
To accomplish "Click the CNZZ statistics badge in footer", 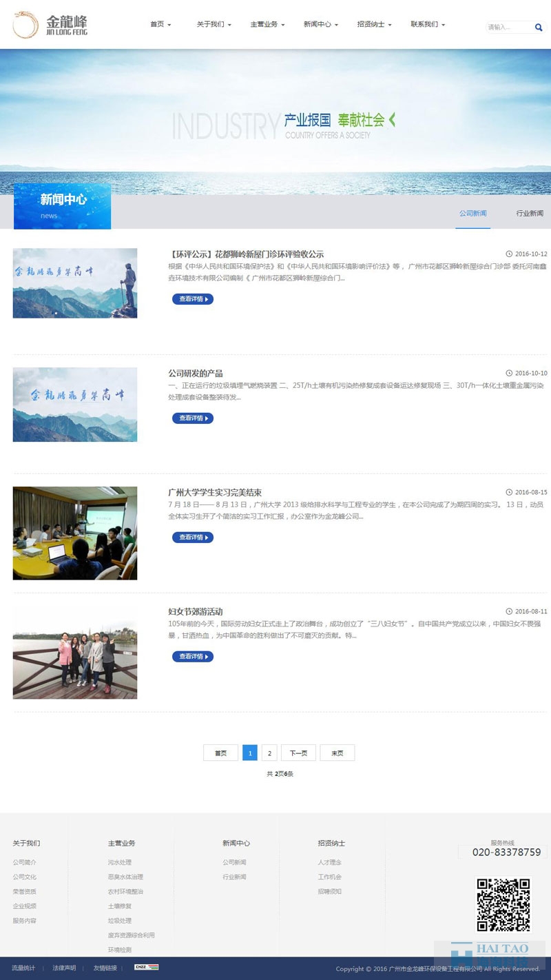I will (x=147, y=968).
